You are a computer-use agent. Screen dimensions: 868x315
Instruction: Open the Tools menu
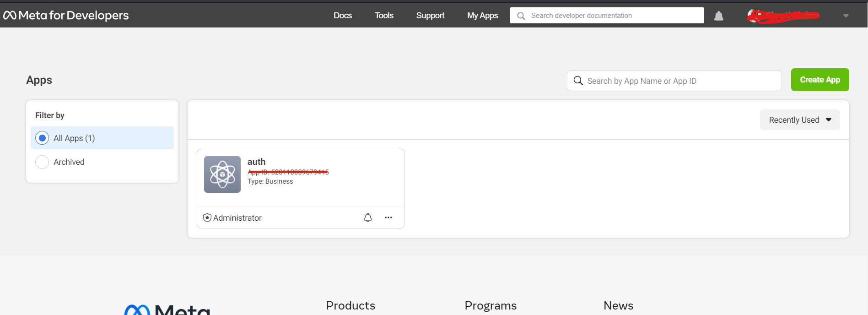[384, 16]
